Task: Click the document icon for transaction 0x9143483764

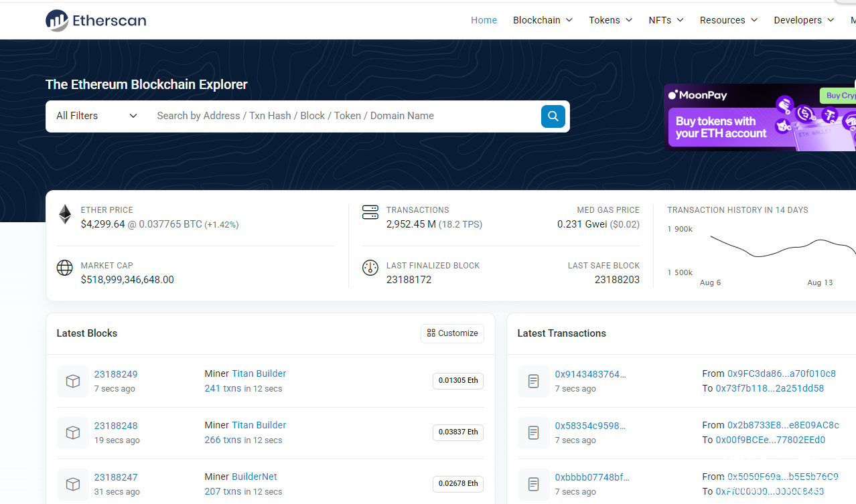Action: point(534,382)
